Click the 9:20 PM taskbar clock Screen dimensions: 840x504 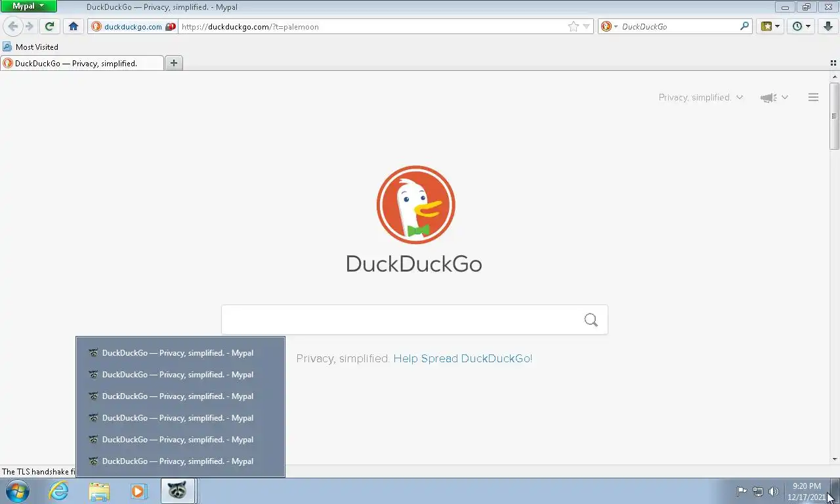(x=807, y=492)
